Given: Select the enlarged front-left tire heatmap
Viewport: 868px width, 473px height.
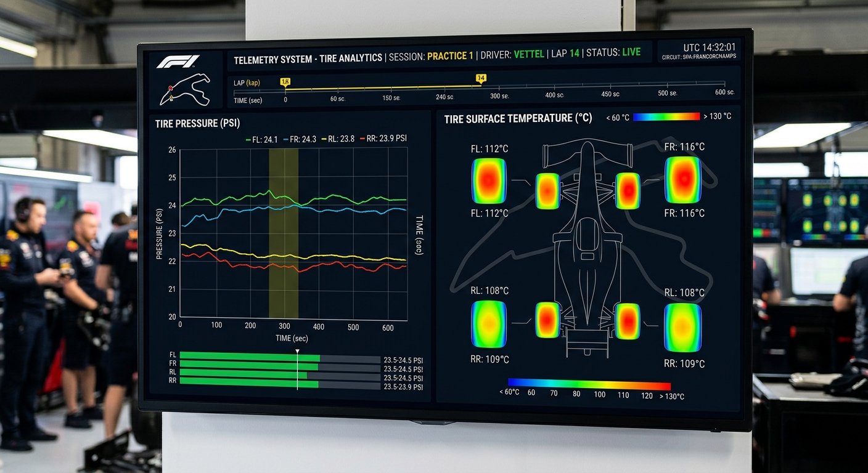Looking at the screenshot, I should pos(489,181).
